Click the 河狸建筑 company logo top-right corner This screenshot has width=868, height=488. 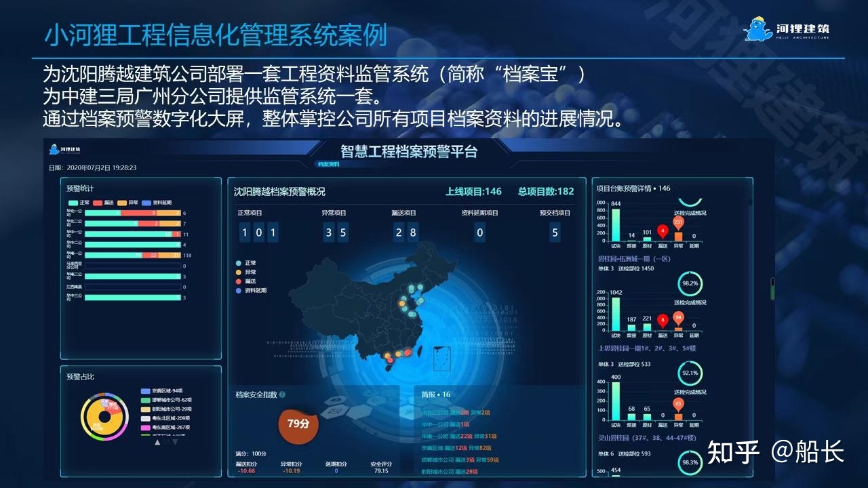787,28
